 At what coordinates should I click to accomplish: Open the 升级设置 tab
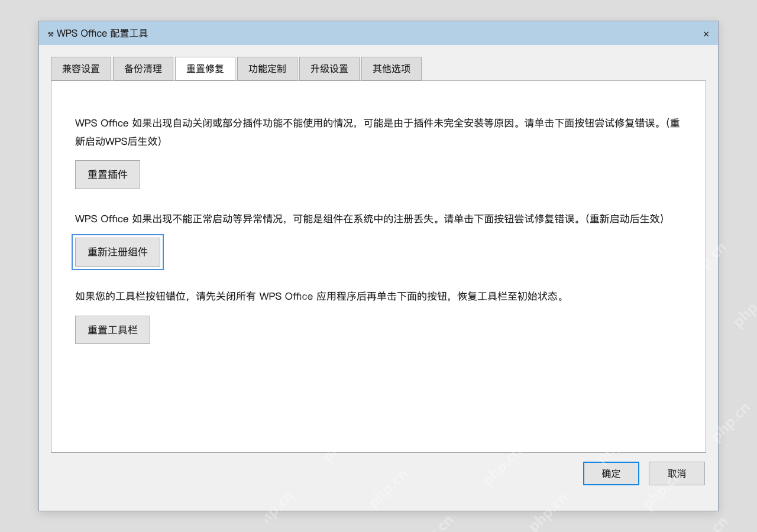click(x=329, y=69)
